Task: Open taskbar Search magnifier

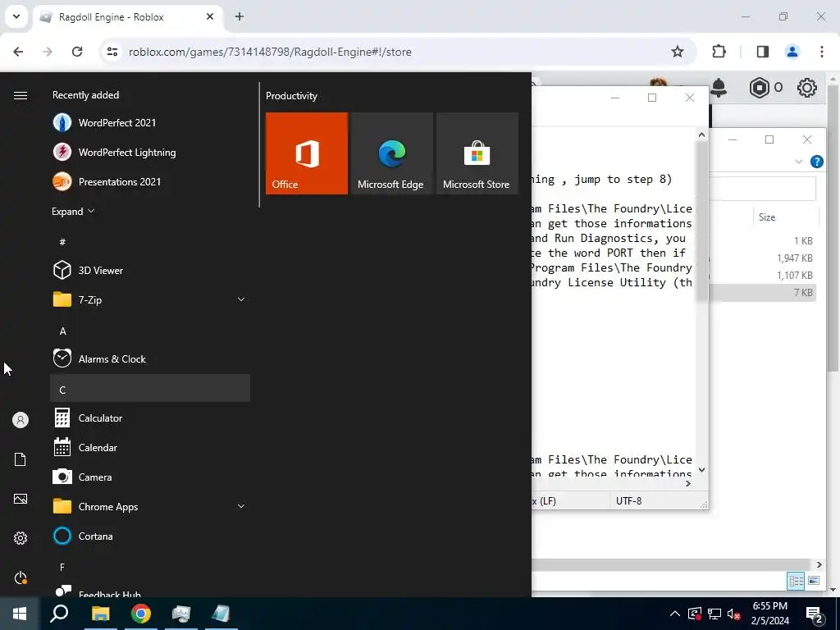Action: click(x=59, y=614)
